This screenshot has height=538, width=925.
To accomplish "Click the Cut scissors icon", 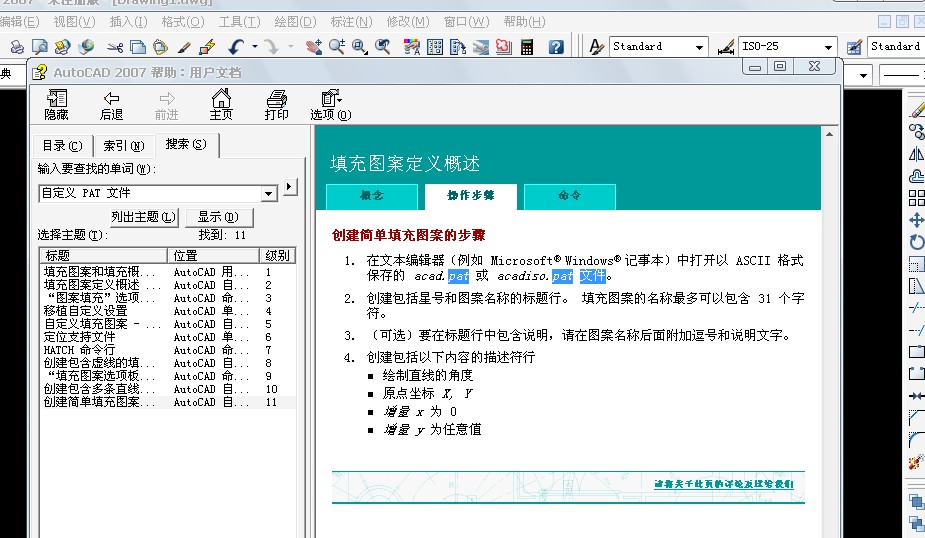I will coord(115,47).
